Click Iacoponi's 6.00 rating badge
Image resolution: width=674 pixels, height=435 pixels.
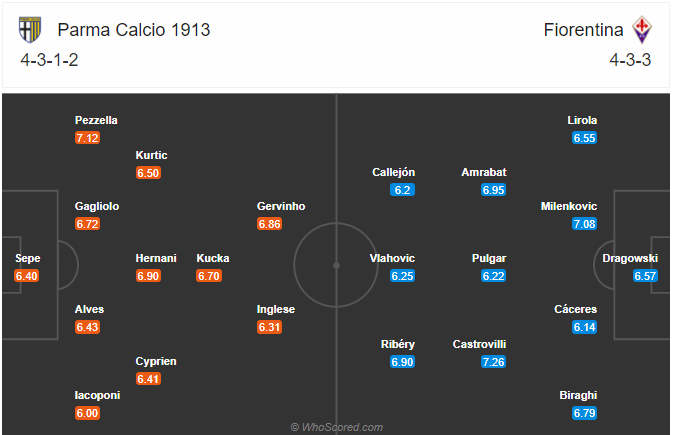click(87, 413)
